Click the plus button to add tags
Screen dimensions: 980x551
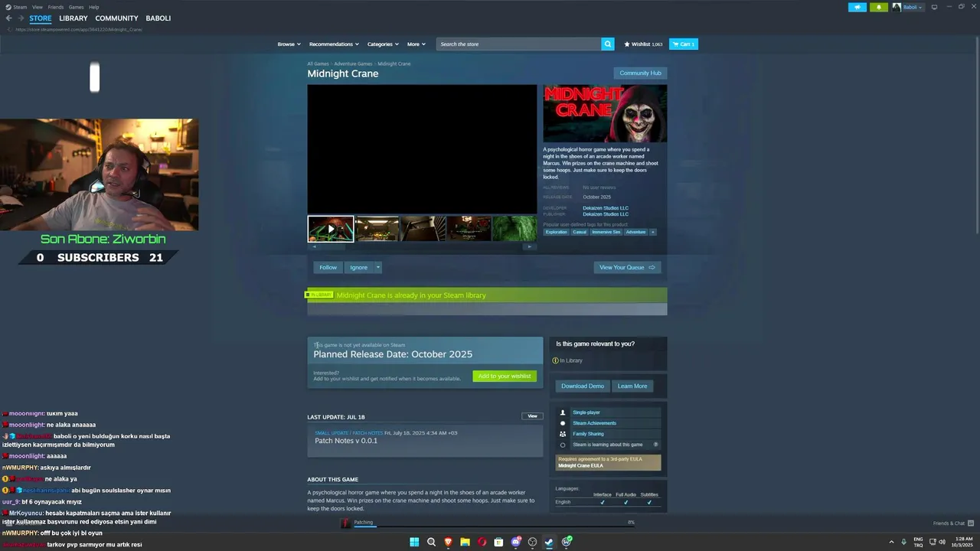click(x=653, y=232)
